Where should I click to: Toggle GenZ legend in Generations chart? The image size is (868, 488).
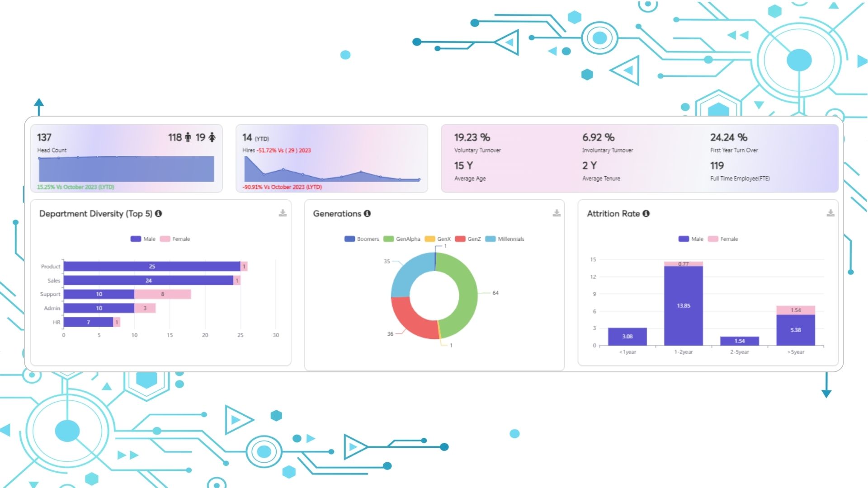(x=468, y=239)
